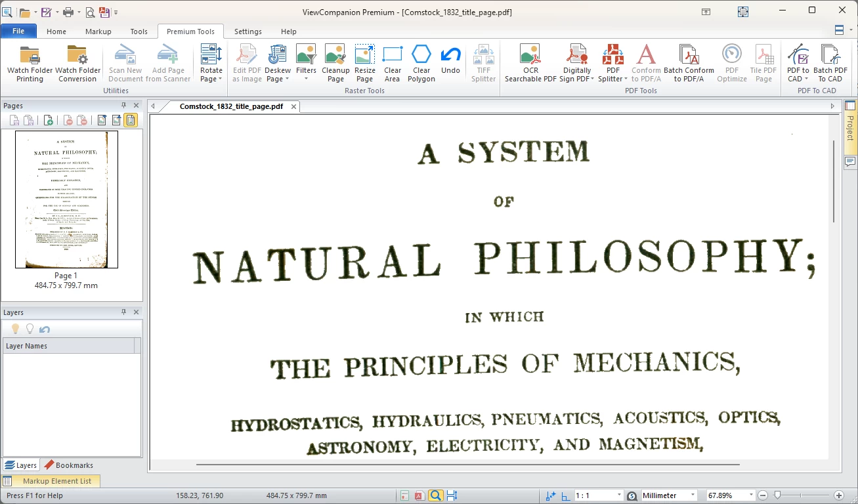Viewport: 858px width, 504px height.
Task: Open the Bookmarks tab
Action: point(69,465)
